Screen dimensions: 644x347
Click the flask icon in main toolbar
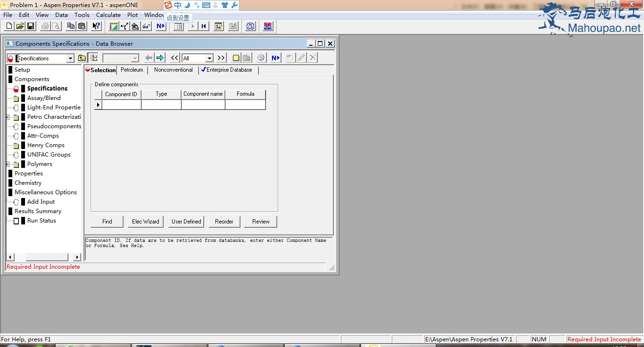(x=251, y=26)
